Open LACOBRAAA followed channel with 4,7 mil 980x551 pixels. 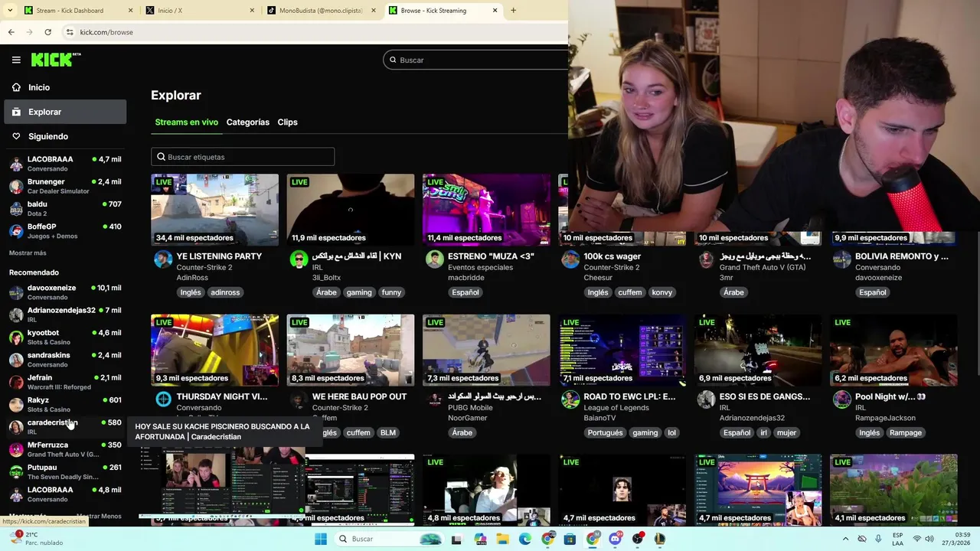tap(65, 164)
